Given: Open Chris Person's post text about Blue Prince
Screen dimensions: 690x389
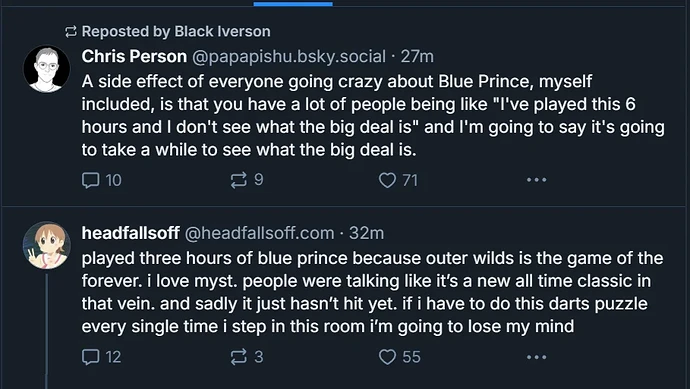Looking at the screenshot, I should (373, 115).
